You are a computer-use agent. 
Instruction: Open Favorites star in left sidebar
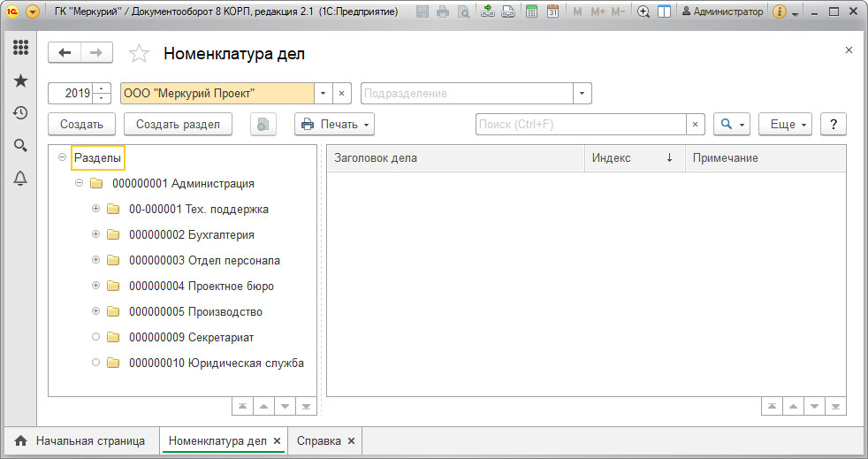[20, 80]
